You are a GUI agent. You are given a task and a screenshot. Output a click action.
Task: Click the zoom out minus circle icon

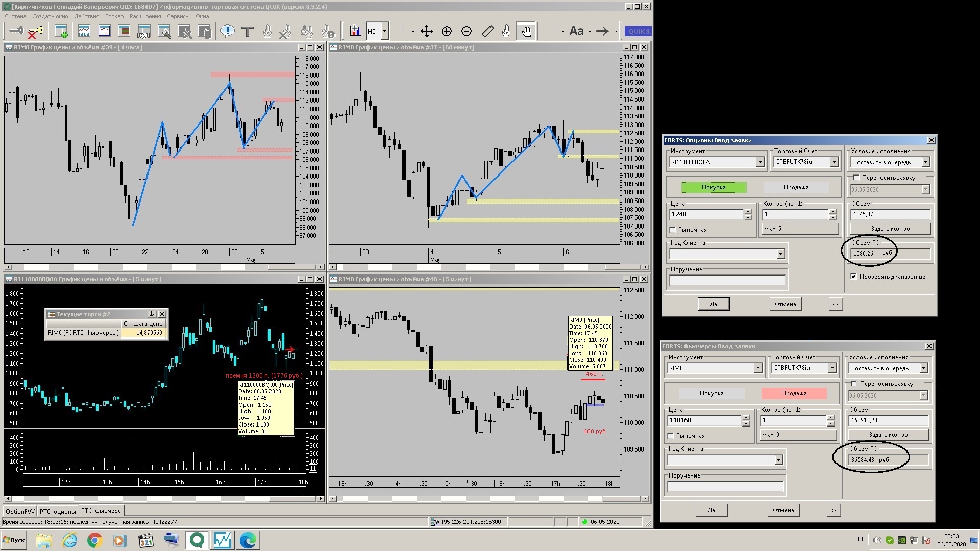[466, 32]
